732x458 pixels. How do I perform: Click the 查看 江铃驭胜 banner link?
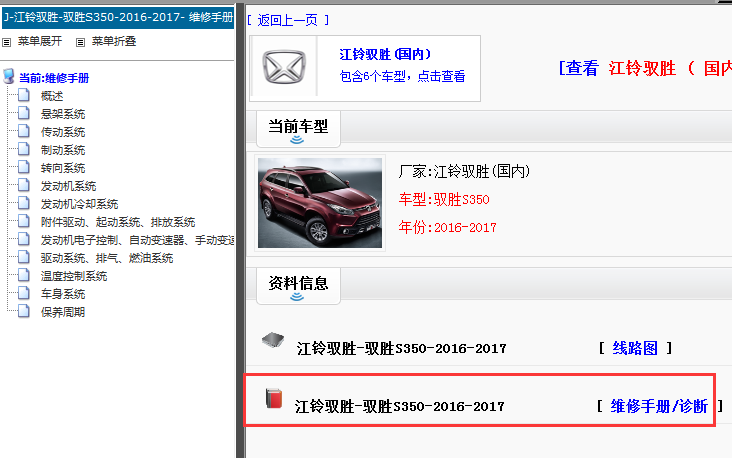coord(645,68)
